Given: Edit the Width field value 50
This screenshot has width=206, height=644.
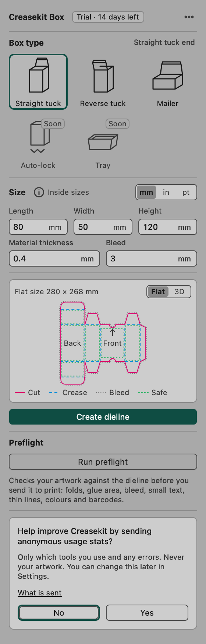Looking at the screenshot, I should point(103,227).
